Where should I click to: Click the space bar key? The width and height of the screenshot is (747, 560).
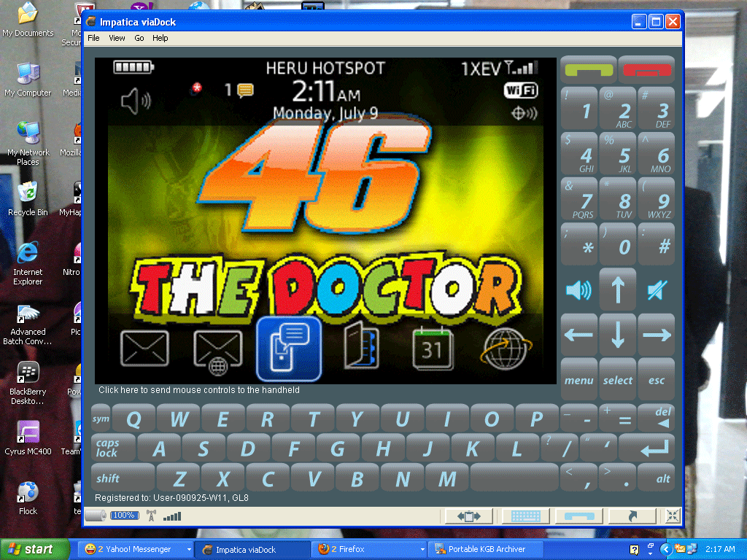pos(514,477)
